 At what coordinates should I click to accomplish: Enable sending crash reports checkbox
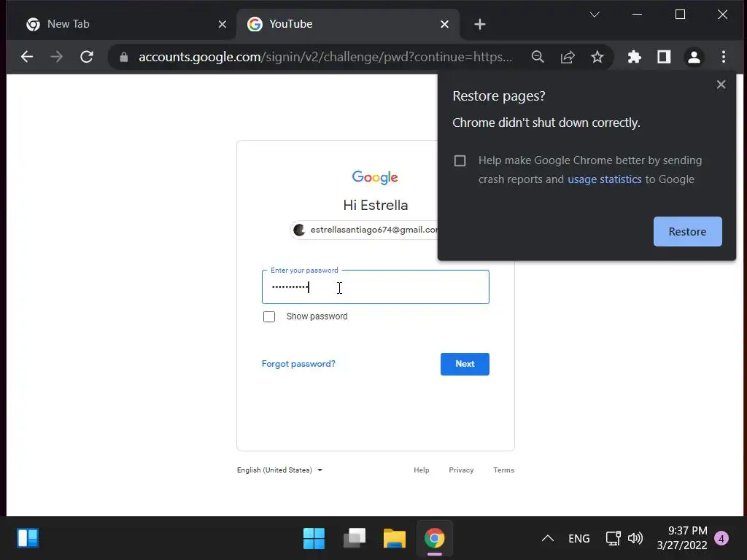coord(460,160)
